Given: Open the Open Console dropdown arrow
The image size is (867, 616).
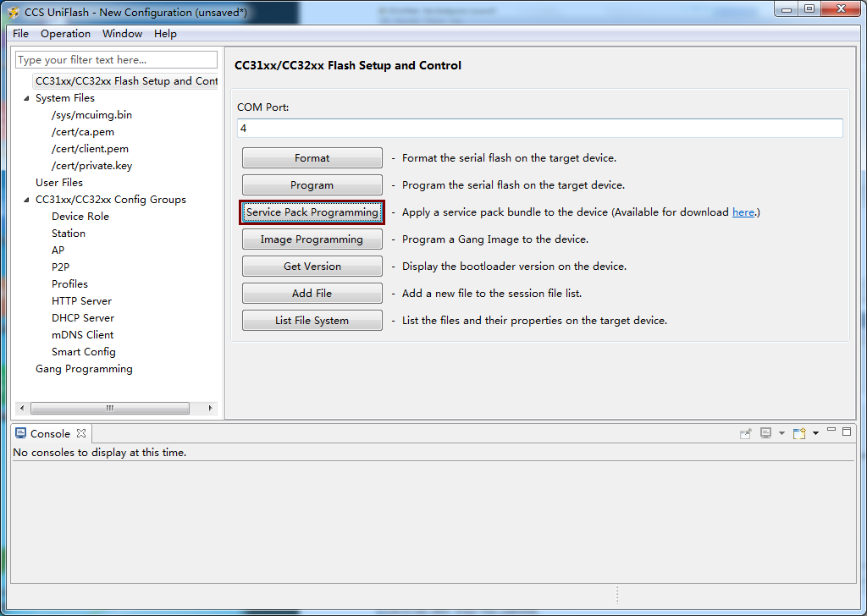Looking at the screenshot, I should 815,434.
